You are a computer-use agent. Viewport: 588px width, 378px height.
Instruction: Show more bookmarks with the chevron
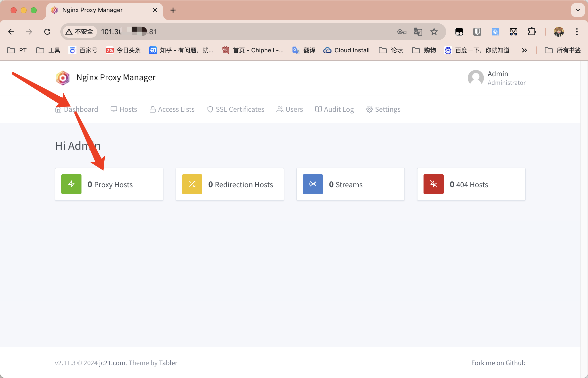click(524, 50)
